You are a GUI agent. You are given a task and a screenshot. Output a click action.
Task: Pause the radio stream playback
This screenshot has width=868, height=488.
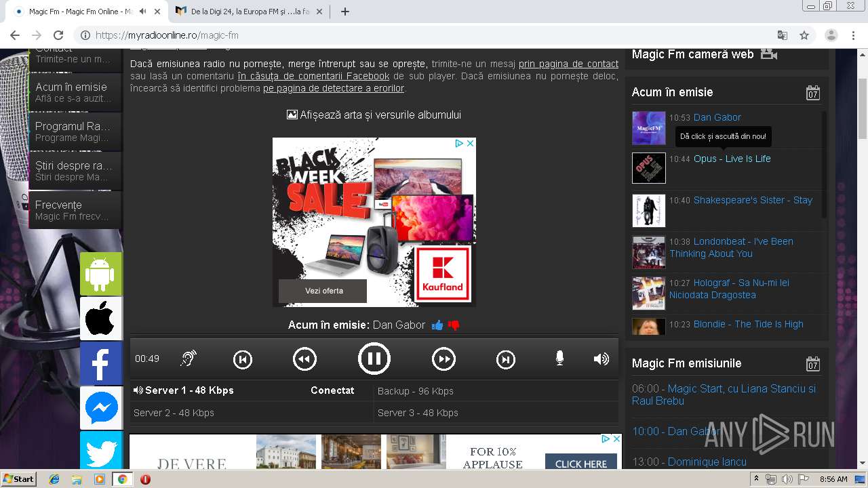click(x=374, y=359)
